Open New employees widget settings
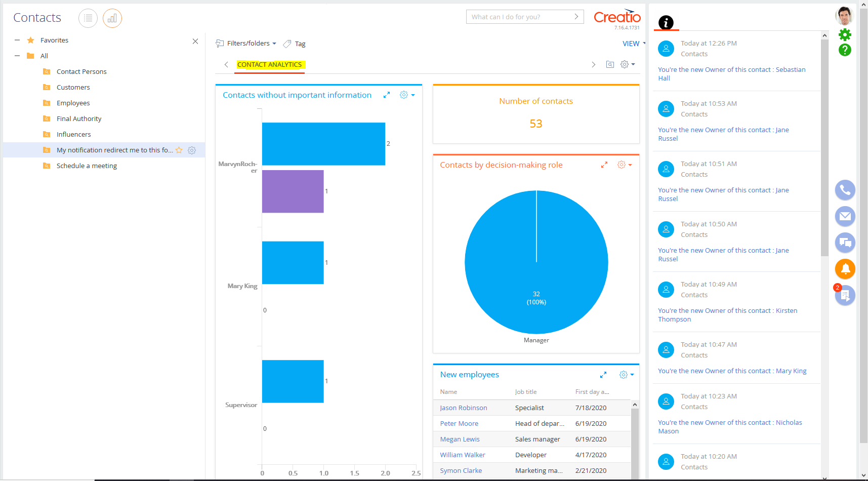868x481 pixels. [627, 375]
